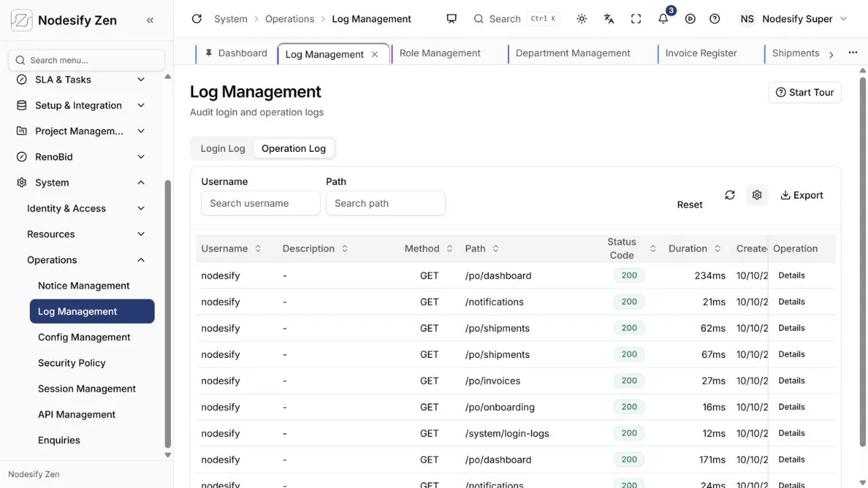The height and width of the screenshot is (488, 868).
Task: Sort by Description column arrows
Action: point(344,249)
